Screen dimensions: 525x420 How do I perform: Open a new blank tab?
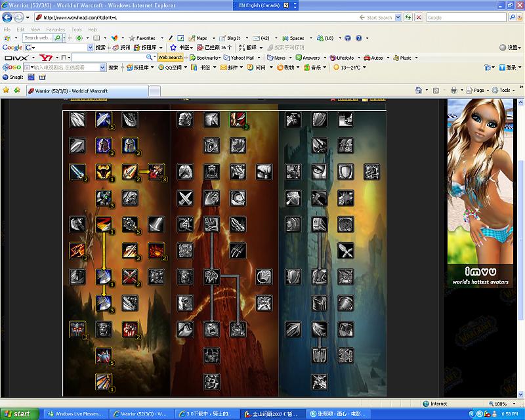(154, 91)
